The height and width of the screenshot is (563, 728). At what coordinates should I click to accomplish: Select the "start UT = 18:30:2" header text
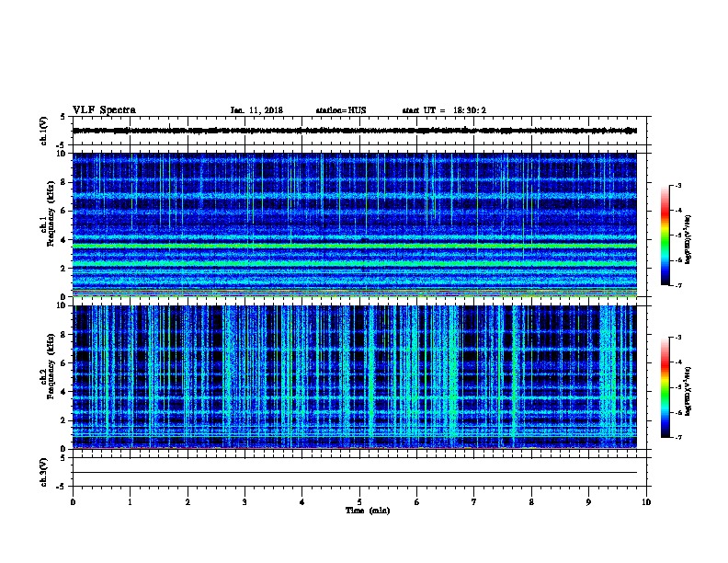pyautogui.click(x=444, y=110)
